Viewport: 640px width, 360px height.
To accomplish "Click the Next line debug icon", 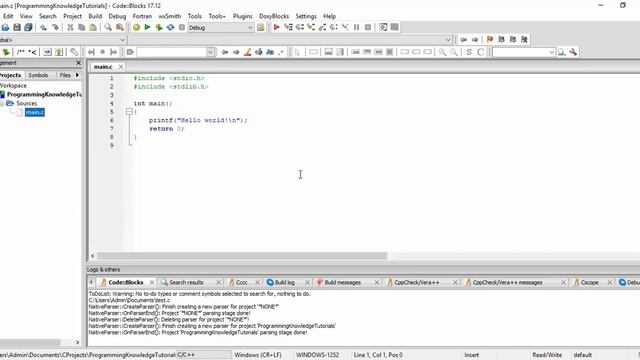I will [300, 27].
